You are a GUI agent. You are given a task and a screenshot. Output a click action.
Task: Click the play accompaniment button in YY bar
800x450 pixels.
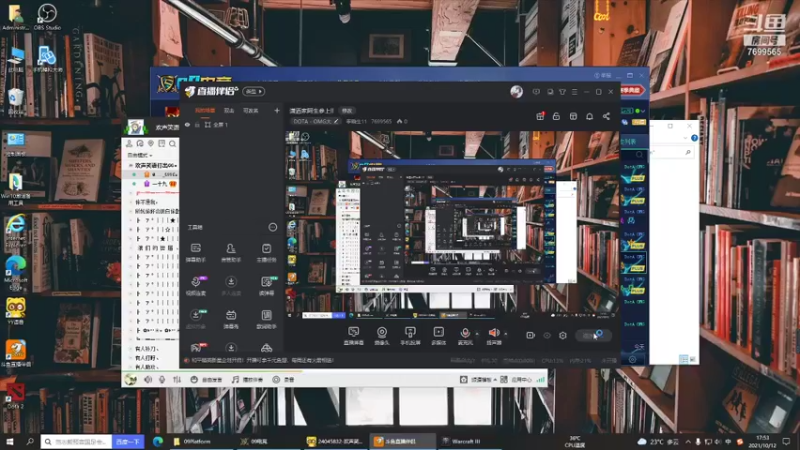(x=247, y=380)
